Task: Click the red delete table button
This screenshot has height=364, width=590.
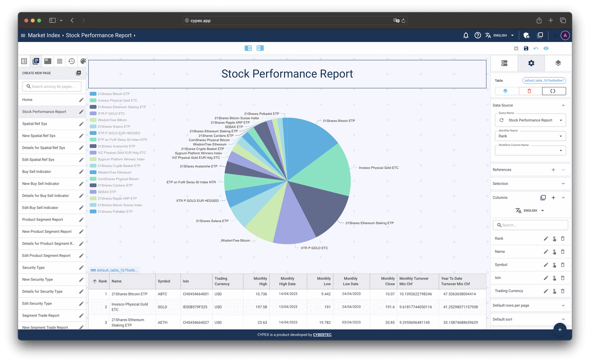Action: coord(529,91)
